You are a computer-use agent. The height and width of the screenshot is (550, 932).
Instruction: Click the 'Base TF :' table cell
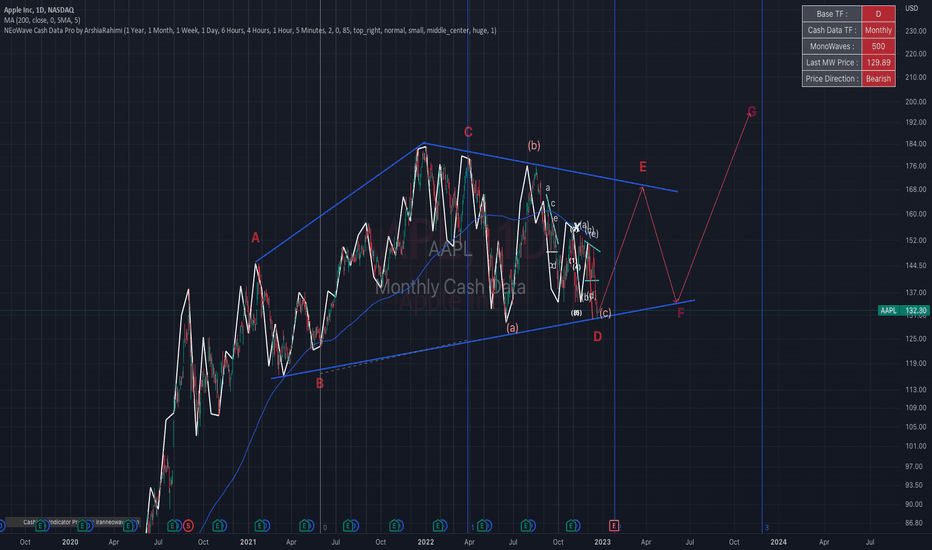832,14
